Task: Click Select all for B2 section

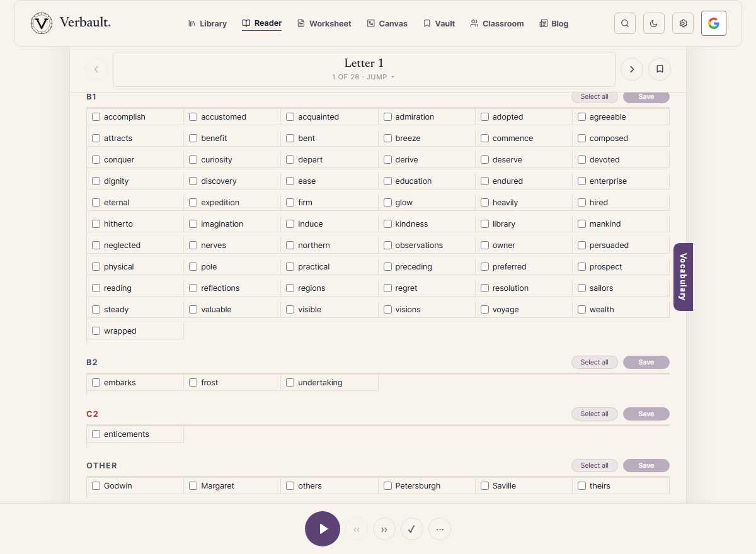Action: (595, 362)
